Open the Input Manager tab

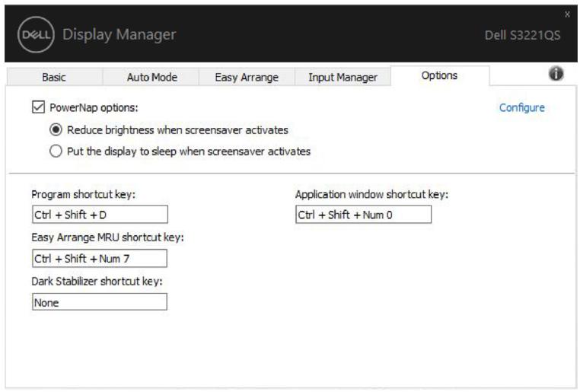343,77
